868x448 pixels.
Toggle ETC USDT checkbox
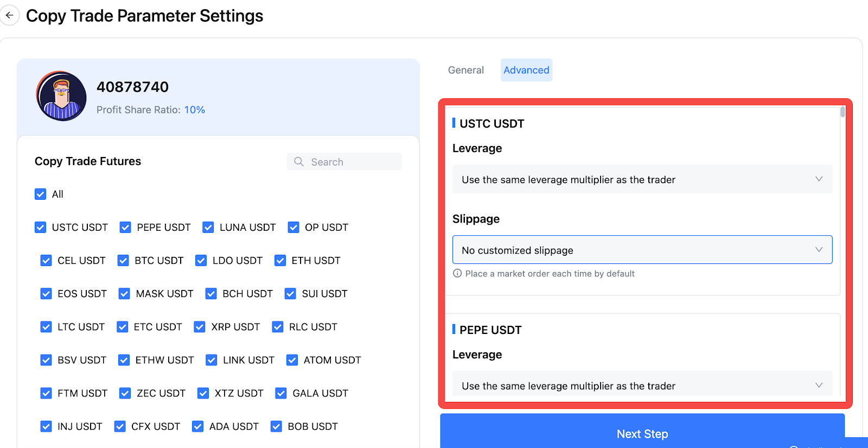pyautogui.click(x=123, y=327)
